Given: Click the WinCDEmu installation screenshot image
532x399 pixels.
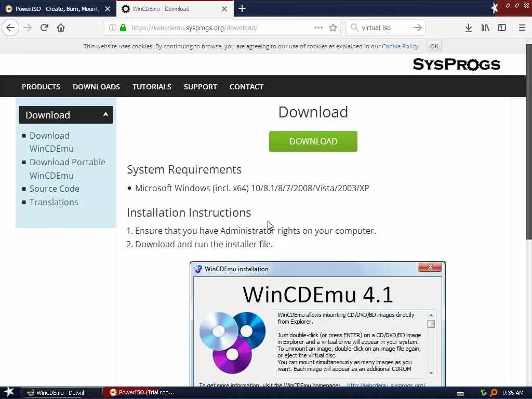Looking at the screenshot, I should pyautogui.click(x=317, y=324).
